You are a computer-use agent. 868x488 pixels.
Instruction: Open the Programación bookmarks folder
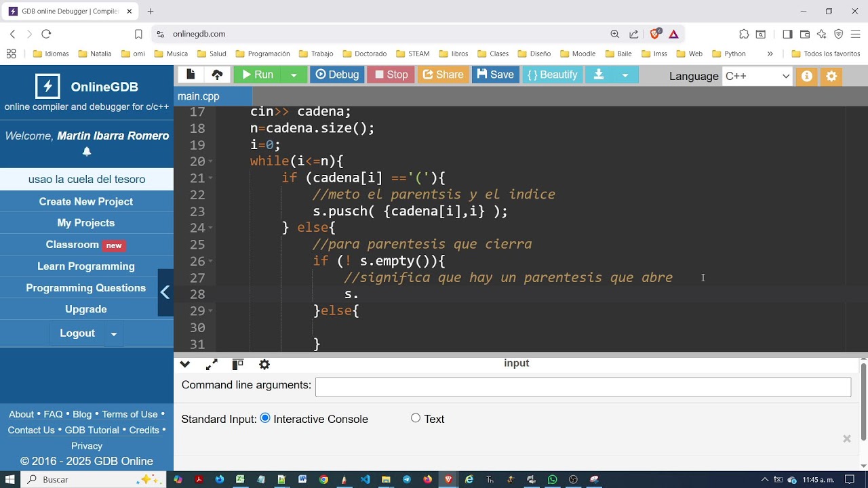click(x=262, y=54)
